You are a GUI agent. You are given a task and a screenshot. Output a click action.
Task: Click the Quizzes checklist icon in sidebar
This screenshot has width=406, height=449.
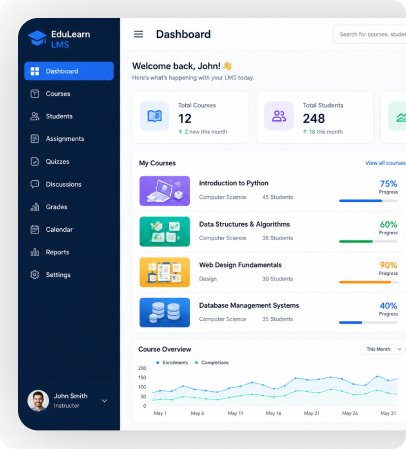(x=35, y=161)
